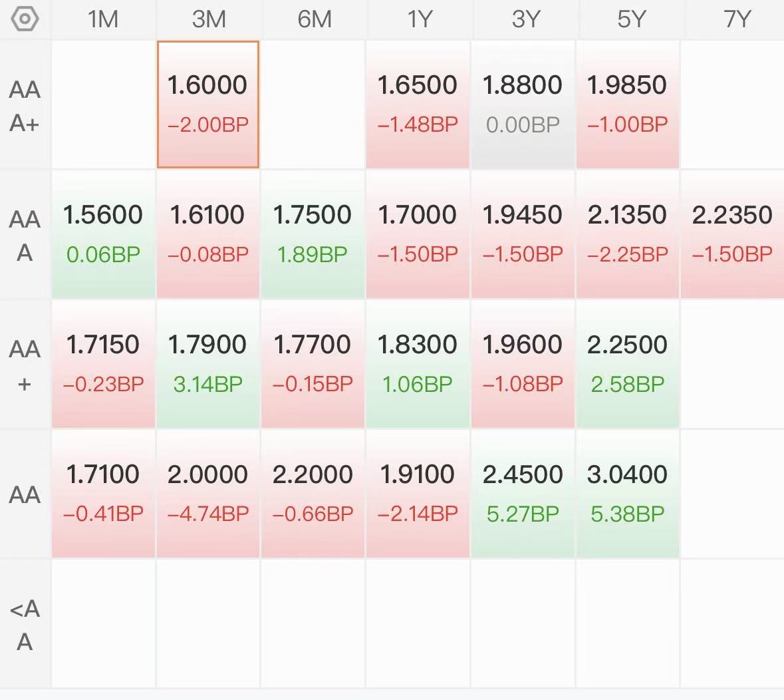Select the 7Y column header
The width and height of the screenshot is (784, 700).
pos(737,19)
